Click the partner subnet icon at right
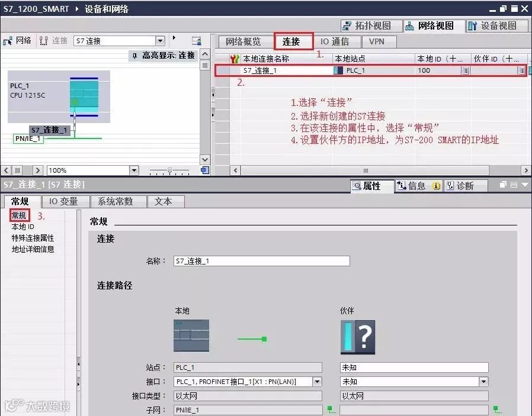532x416 pixels. [x=497, y=409]
